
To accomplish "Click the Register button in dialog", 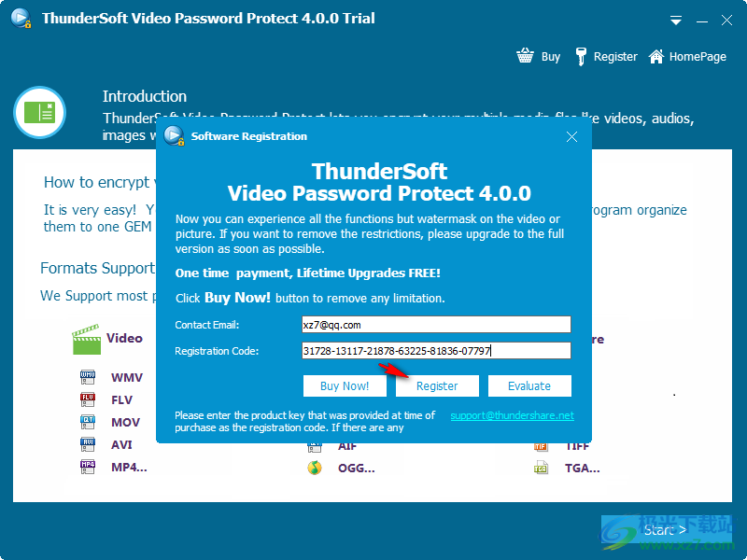I will click(437, 385).
